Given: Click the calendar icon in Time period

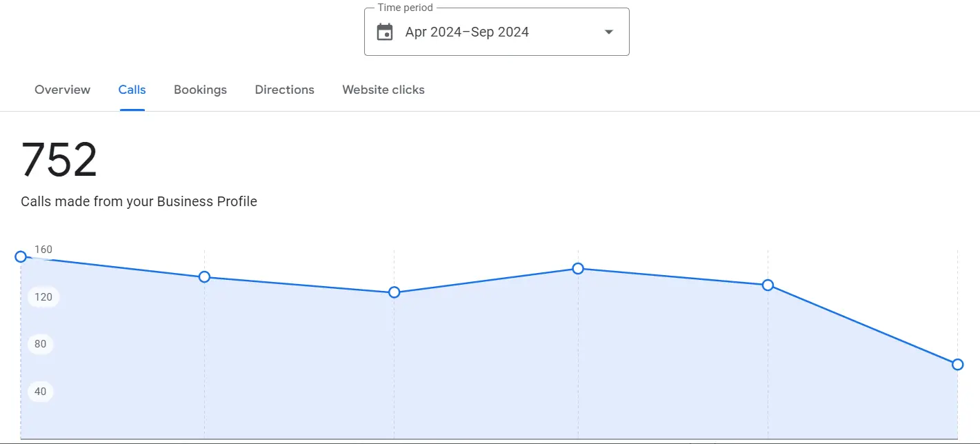Looking at the screenshot, I should coord(385,32).
